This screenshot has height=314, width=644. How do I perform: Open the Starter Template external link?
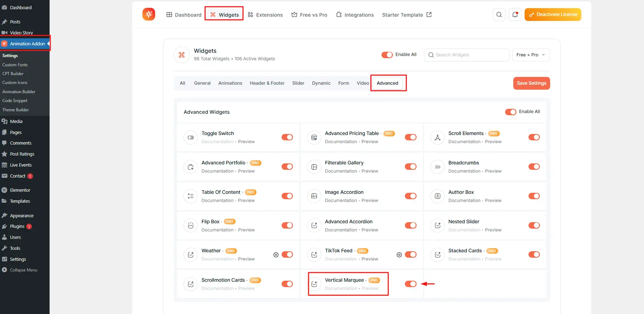tap(407, 15)
